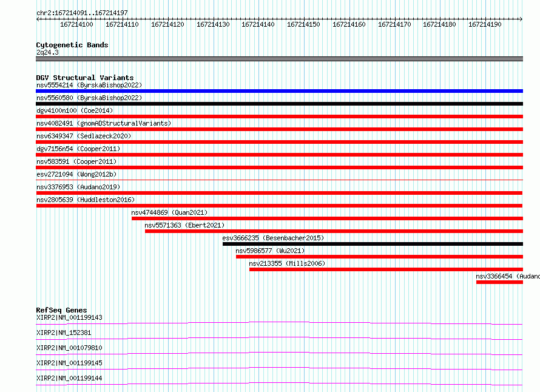The image size is (540, 392).
Task: Click ruler position 167214150
Action: tap(303, 24)
